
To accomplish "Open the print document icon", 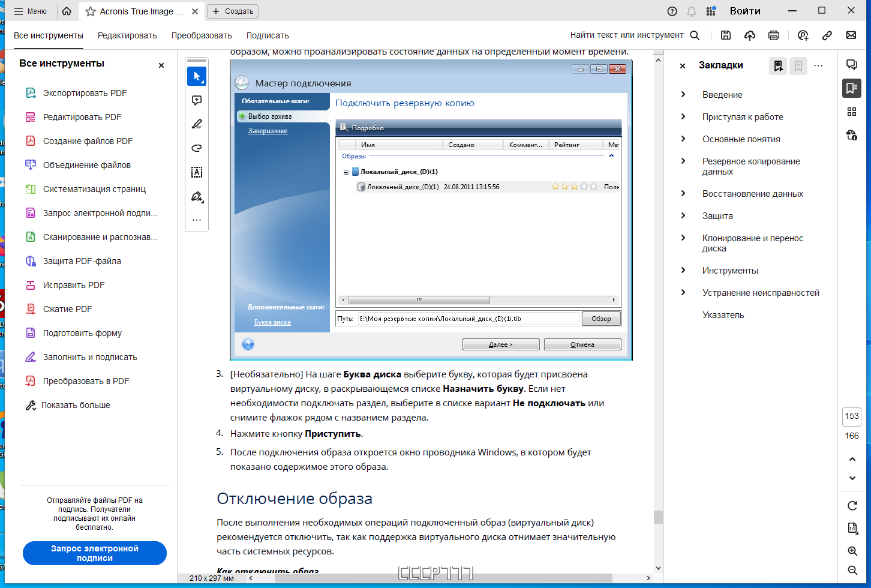I will point(774,35).
